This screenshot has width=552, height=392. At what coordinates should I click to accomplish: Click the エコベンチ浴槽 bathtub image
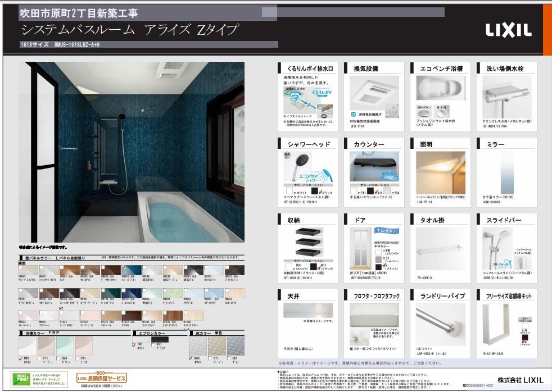tap(440, 88)
